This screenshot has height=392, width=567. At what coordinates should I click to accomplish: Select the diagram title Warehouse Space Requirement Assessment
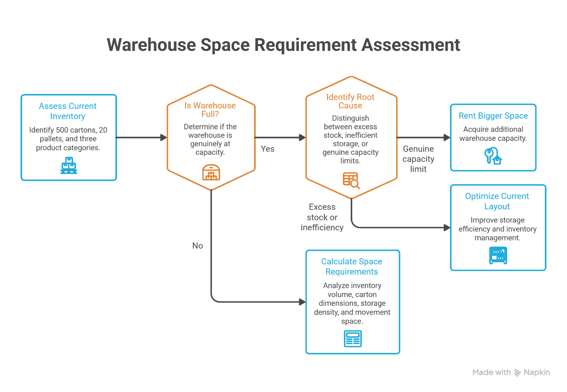[283, 45]
